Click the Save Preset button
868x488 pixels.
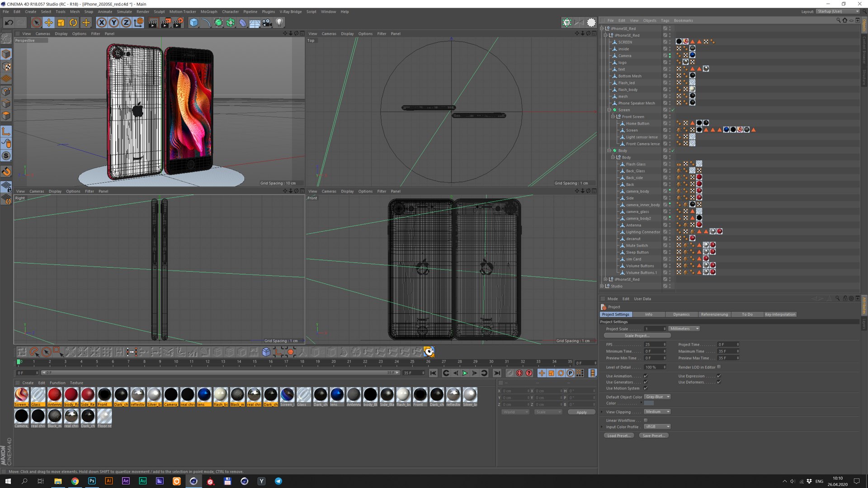(x=654, y=436)
